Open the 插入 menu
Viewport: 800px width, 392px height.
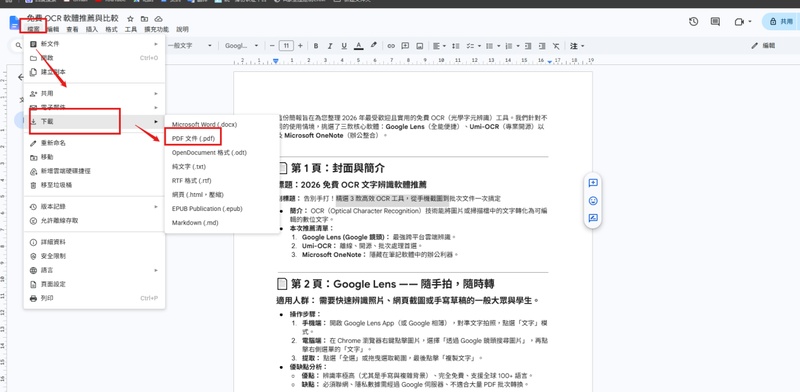click(x=92, y=30)
